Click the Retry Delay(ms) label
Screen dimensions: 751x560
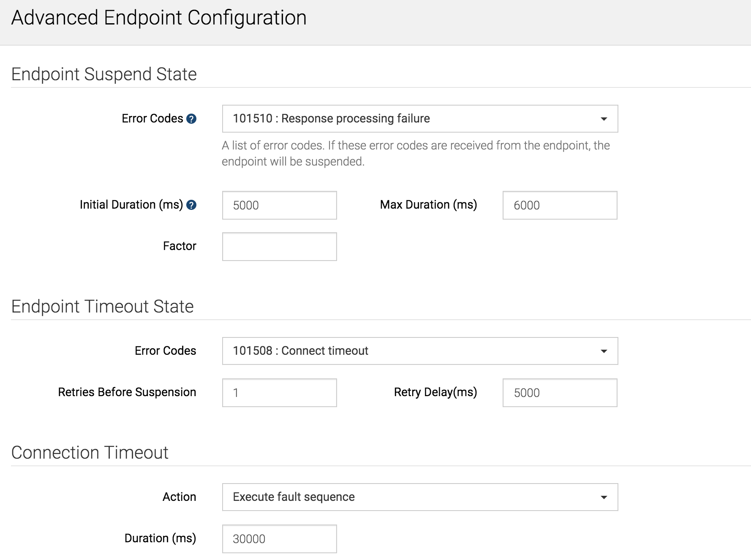[x=435, y=392]
